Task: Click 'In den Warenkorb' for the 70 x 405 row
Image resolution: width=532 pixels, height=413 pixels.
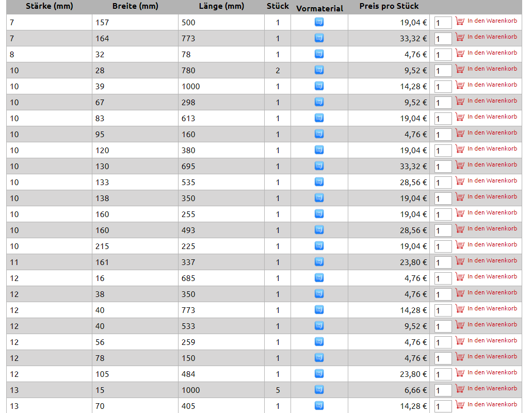Action: pyautogui.click(x=492, y=404)
